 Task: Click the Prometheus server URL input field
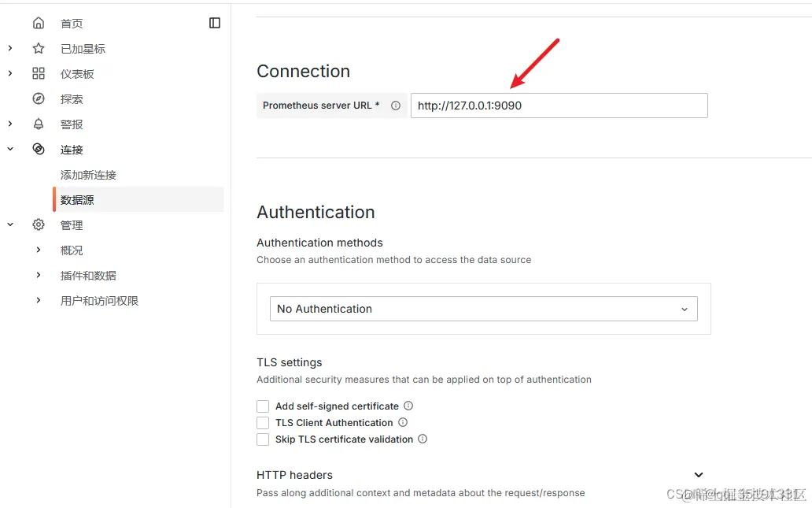[559, 106]
